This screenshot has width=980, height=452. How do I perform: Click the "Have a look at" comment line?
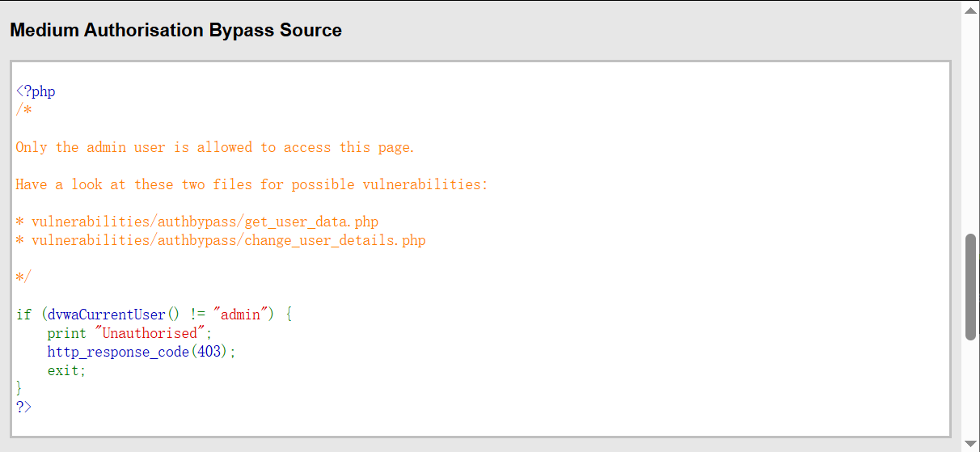pos(251,184)
